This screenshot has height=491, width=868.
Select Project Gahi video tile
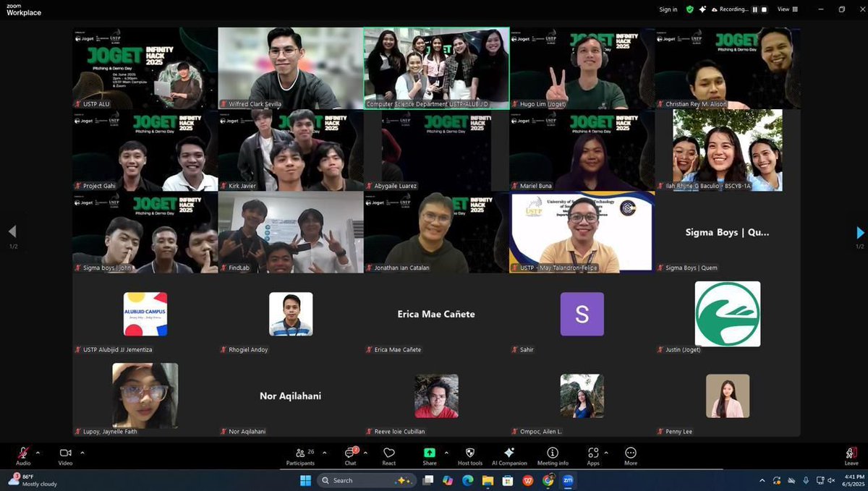[x=145, y=150]
